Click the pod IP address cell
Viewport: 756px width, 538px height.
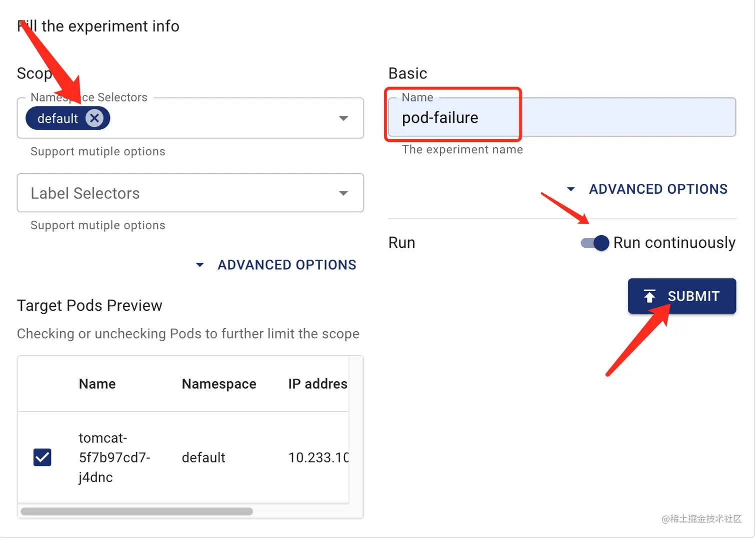(x=318, y=458)
